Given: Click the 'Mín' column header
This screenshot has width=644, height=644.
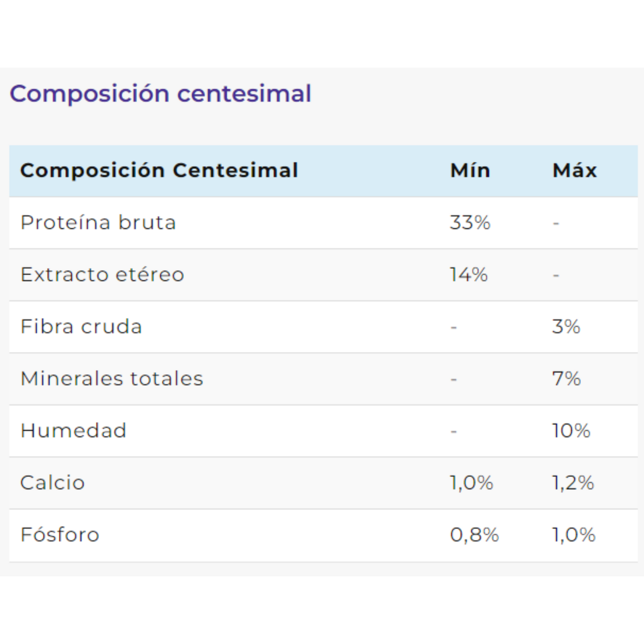Looking at the screenshot, I should [470, 170].
